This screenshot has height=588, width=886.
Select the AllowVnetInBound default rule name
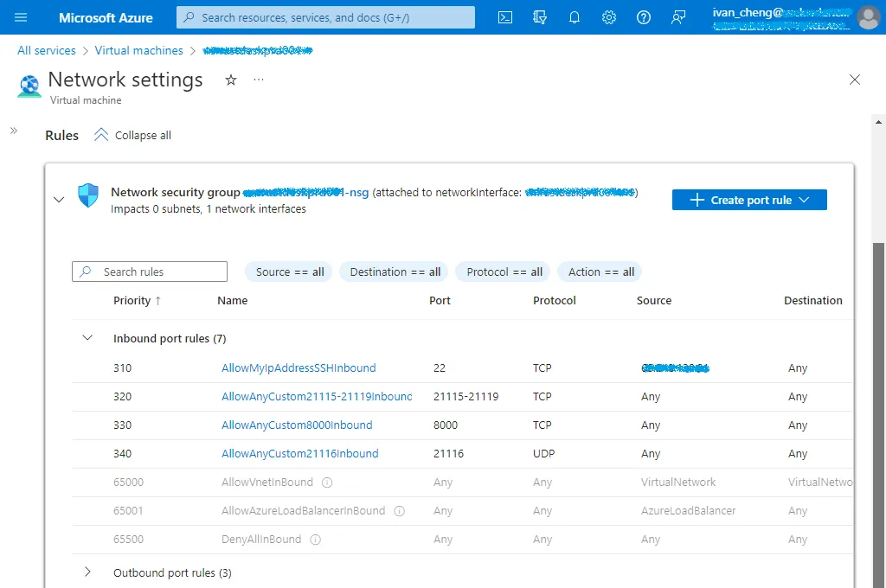[x=267, y=483]
